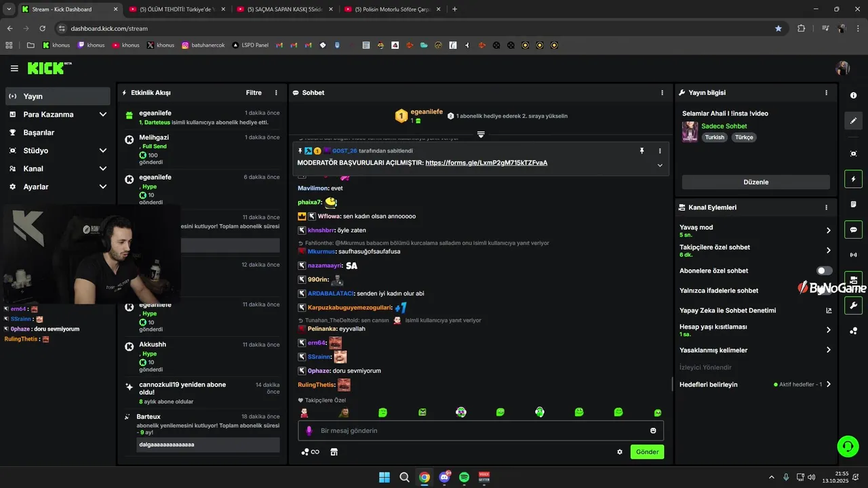Click the Düzenle button in Yayın bilgisi

click(755, 182)
